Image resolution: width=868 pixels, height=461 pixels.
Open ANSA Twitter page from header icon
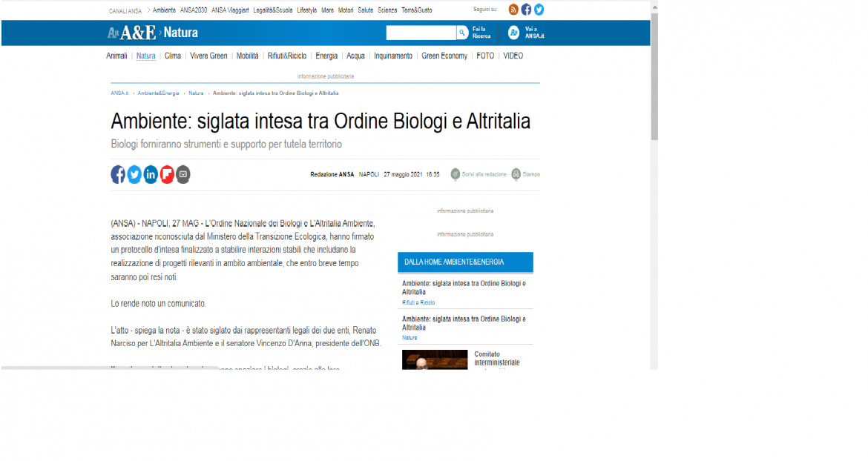point(539,10)
